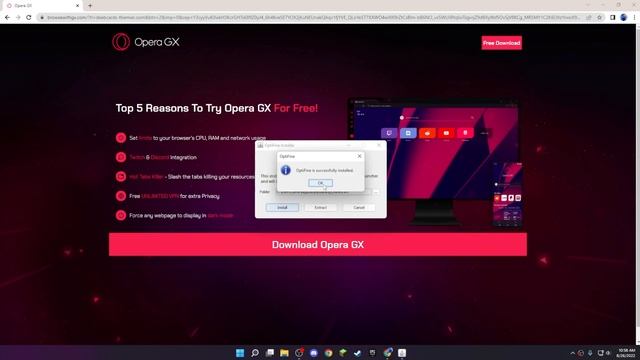Click OK in the OptiFine success dialog

[x=320, y=183]
